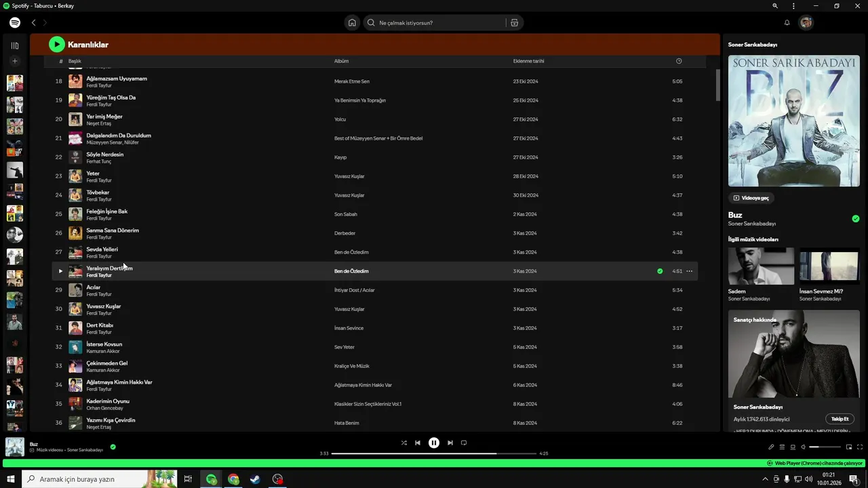Play the Karanlıklar playlist
This screenshot has height=488, width=868.
(57, 45)
